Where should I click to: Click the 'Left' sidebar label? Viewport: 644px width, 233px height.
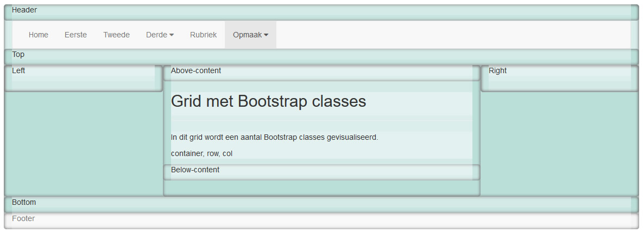(18, 70)
